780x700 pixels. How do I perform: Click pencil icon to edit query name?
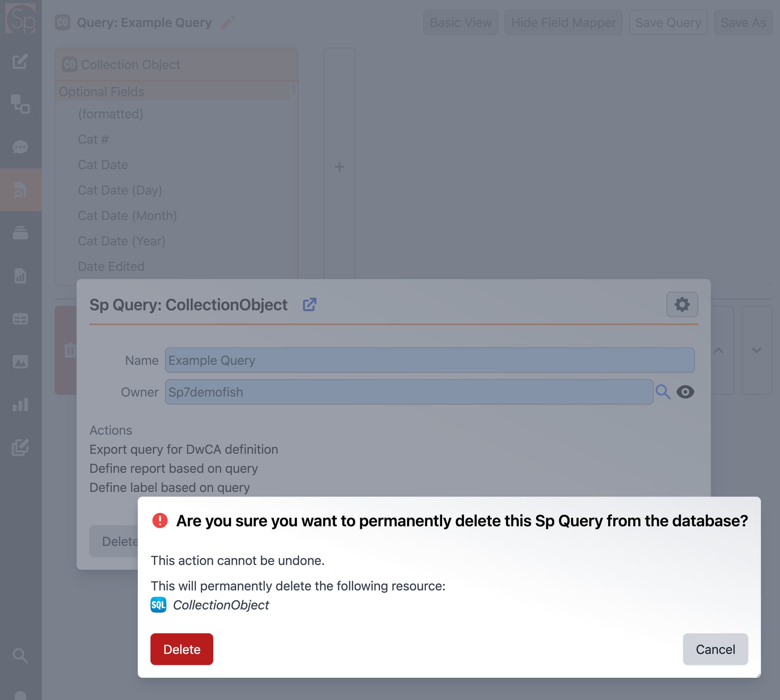pyautogui.click(x=227, y=22)
